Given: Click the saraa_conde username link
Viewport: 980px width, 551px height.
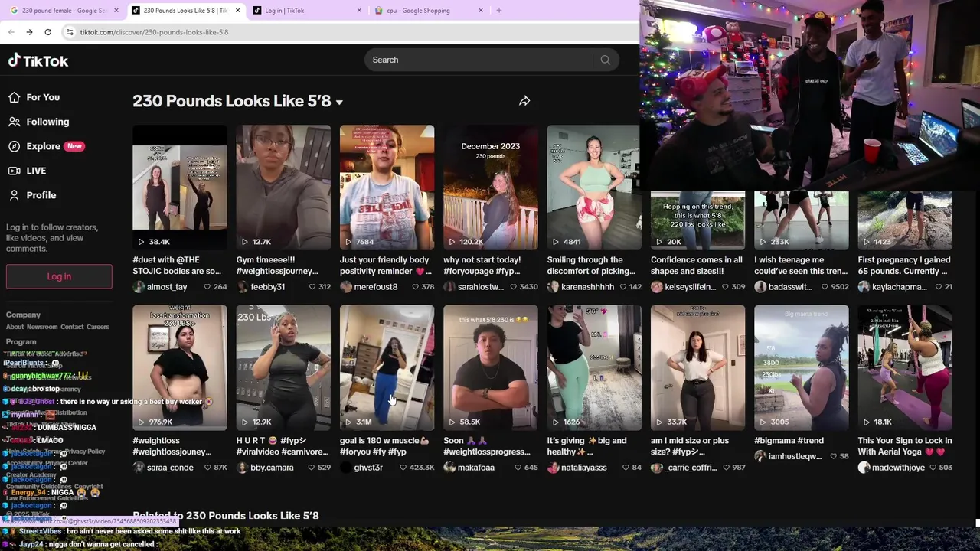Looking at the screenshot, I should click(170, 468).
